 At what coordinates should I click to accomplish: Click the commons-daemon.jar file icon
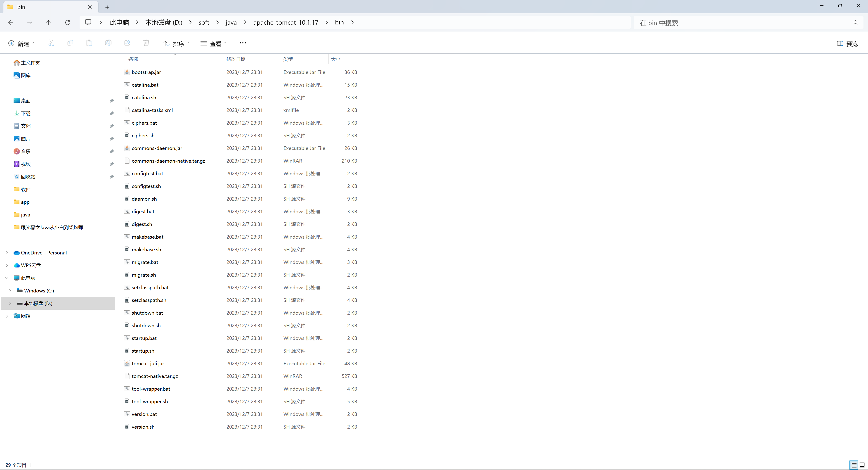[127, 148]
